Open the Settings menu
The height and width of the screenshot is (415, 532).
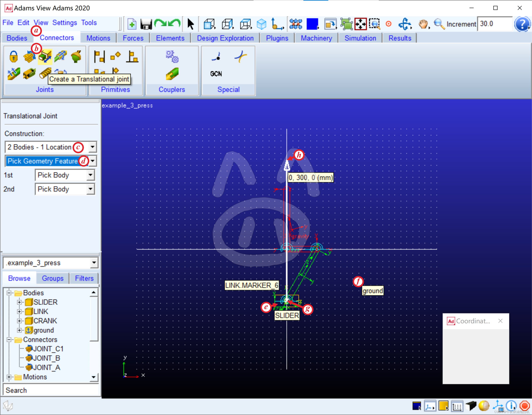pos(65,23)
